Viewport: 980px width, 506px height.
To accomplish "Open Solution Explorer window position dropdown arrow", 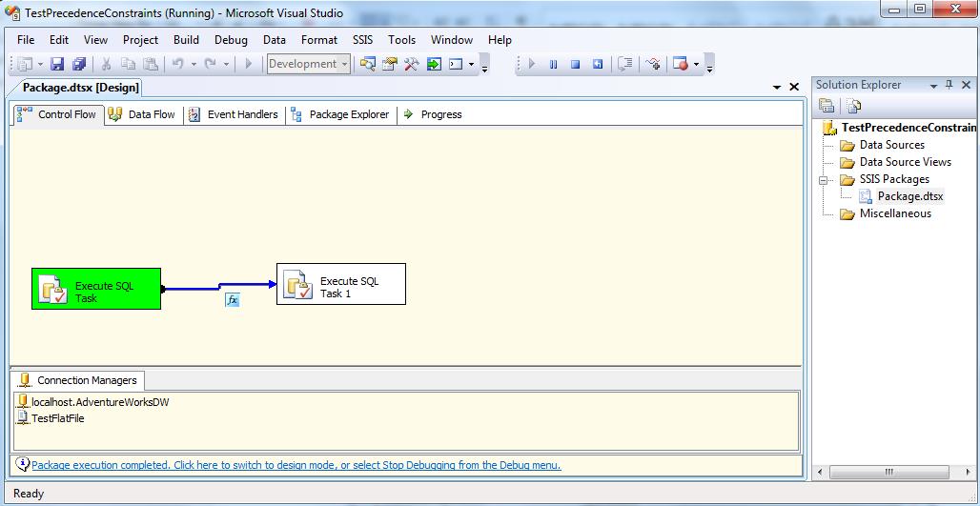I will pos(933,85).
